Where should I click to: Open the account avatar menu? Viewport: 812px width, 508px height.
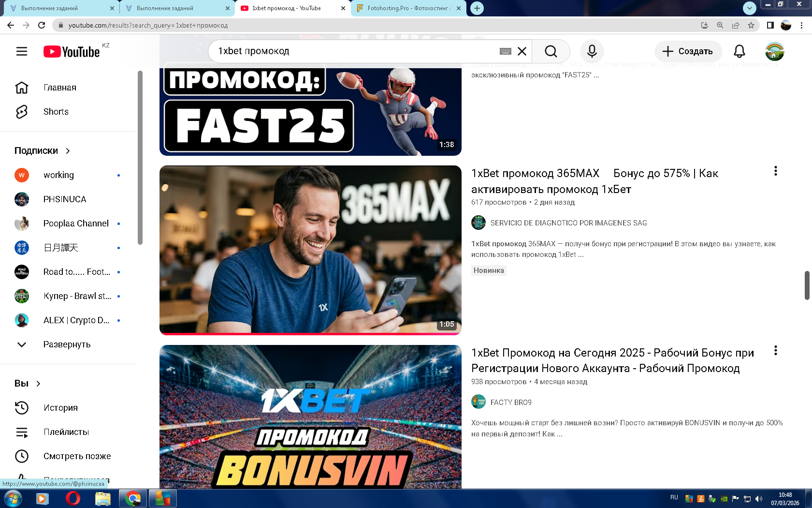775,51
